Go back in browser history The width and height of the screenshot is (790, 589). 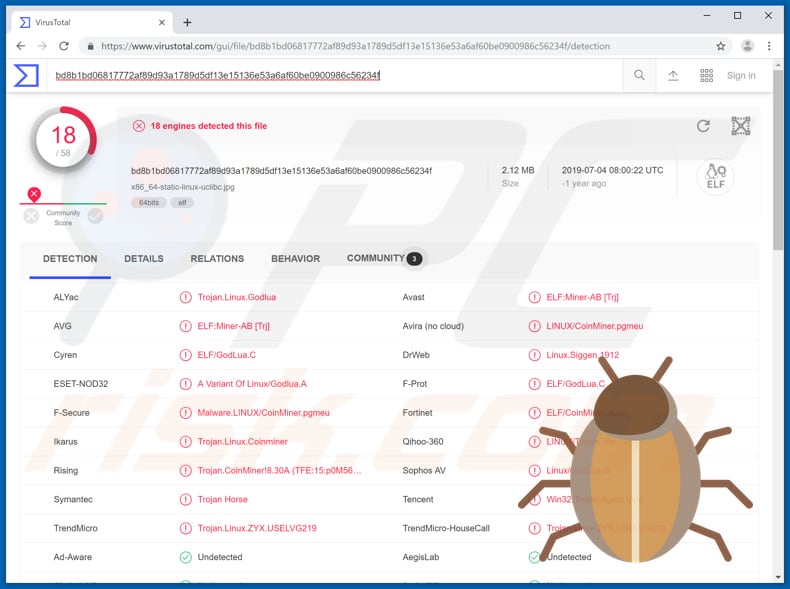20,46
